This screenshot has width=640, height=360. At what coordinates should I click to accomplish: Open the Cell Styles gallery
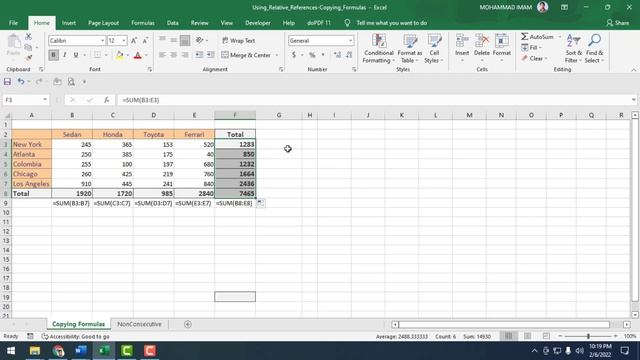[434, 49]
